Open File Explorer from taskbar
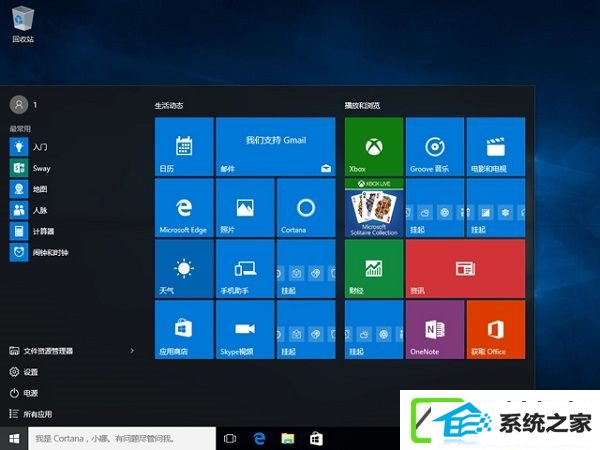Screen dimensions: 600x450 [288, 439]
